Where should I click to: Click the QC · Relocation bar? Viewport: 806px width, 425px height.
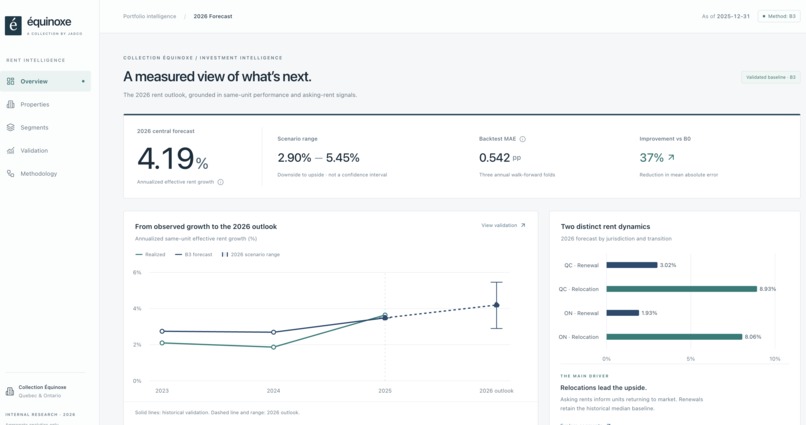coord(682,289)
